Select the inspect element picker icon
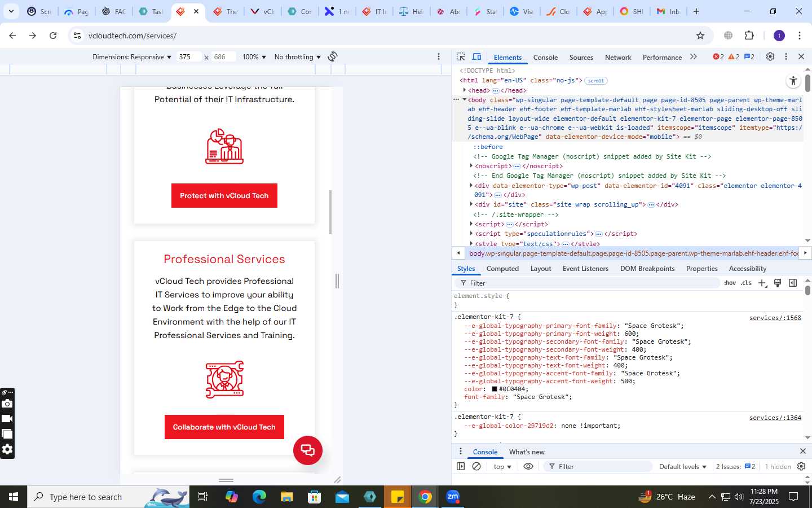This screenshot has width=812, height=508. 461,57
